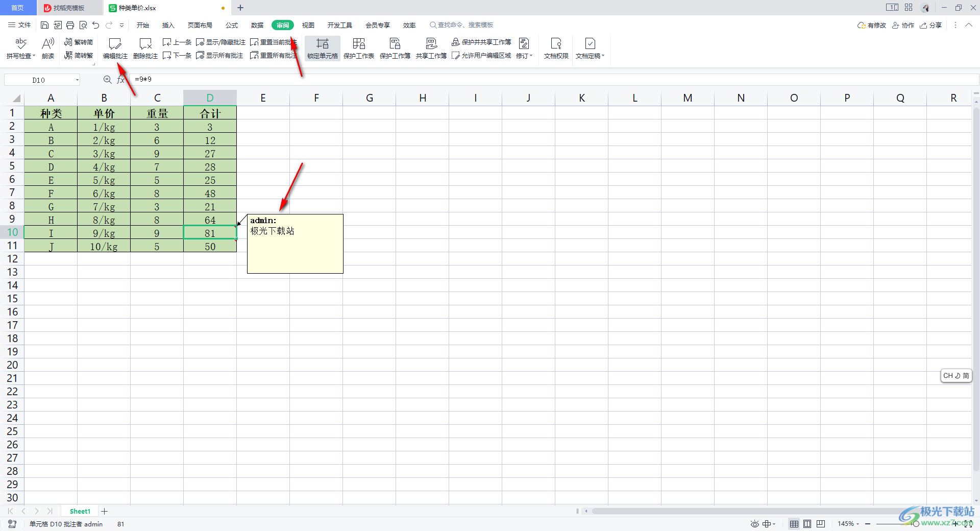The width and height of the screenshot is (980, 531).
Task: Open the Name Box dropdown arrow
Action: click(x=77, y=80)
